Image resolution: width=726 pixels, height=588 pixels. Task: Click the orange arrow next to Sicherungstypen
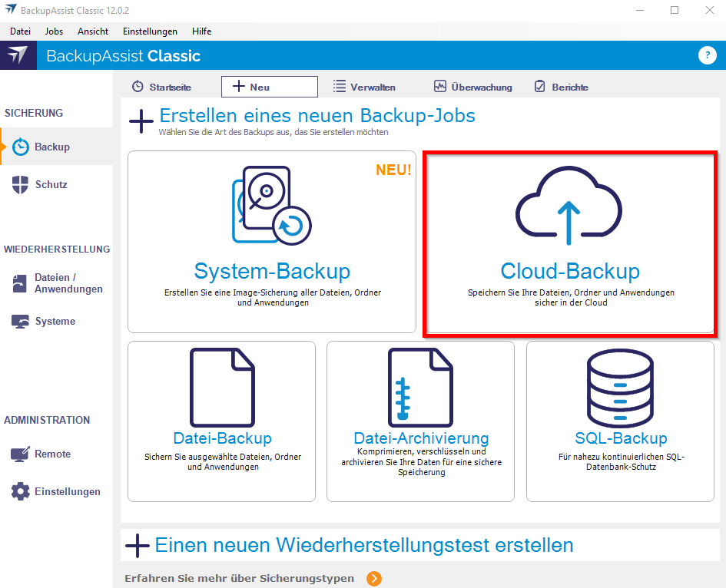pyautogui.click(x=374, y=579)
